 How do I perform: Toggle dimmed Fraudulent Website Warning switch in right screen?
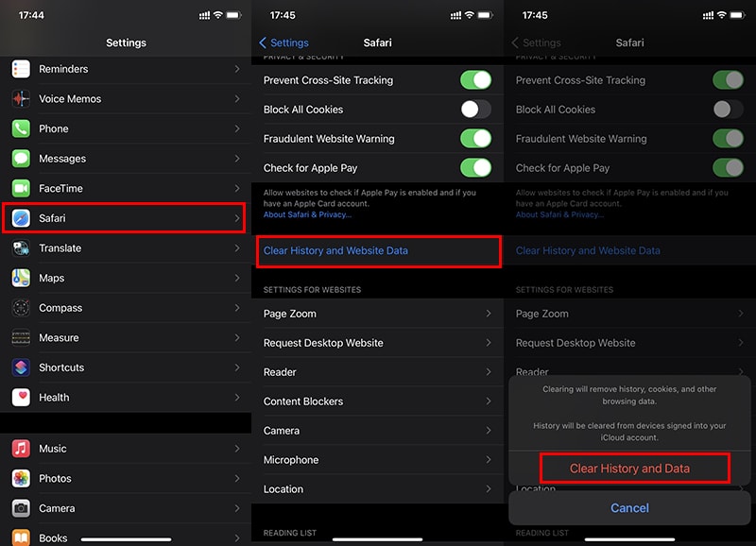[728, 139]
